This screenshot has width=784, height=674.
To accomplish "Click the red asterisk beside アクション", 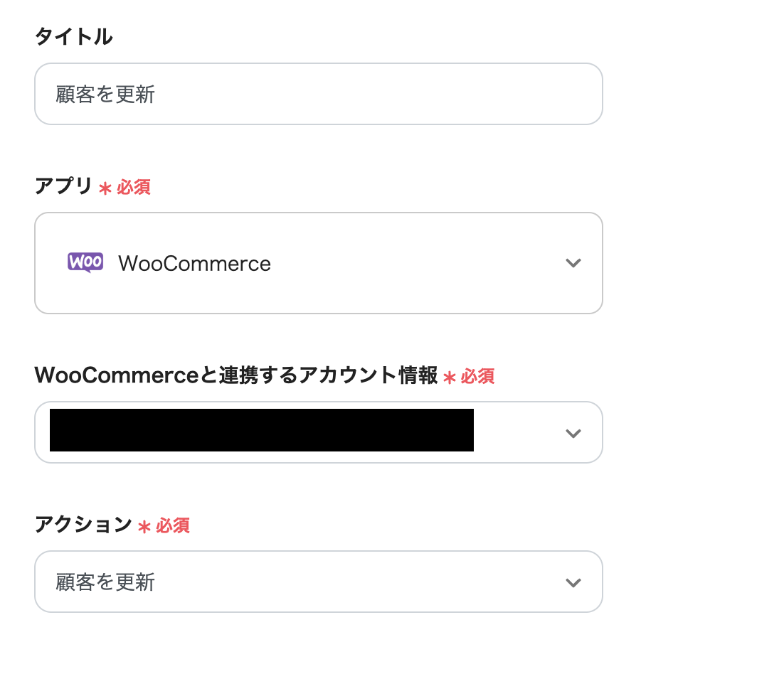I will pyautogui.click(x=144, y=527).
